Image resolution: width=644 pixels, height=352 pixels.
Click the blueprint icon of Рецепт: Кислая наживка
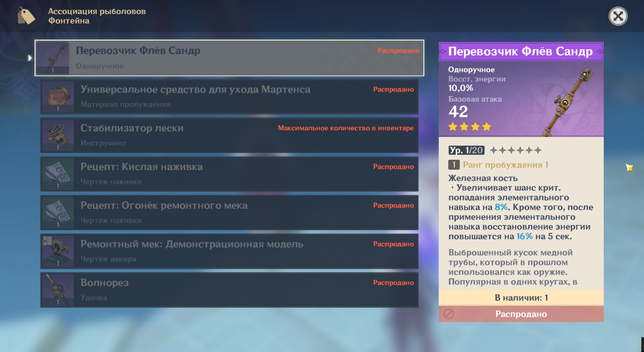[x=58, y=174]
